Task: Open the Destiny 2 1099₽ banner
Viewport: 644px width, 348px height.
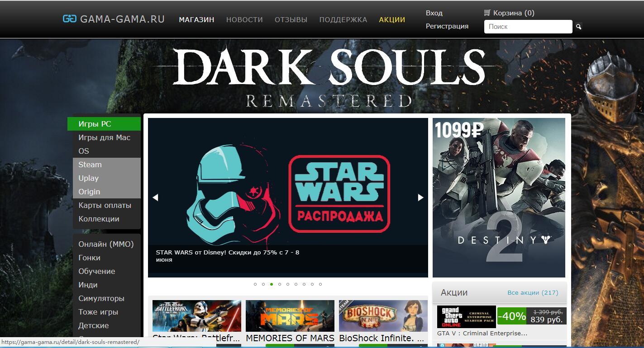Action: (499, 198)
